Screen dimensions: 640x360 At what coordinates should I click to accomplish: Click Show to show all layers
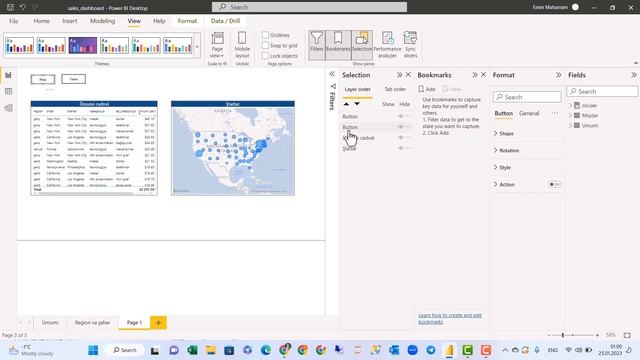point(388,104)
